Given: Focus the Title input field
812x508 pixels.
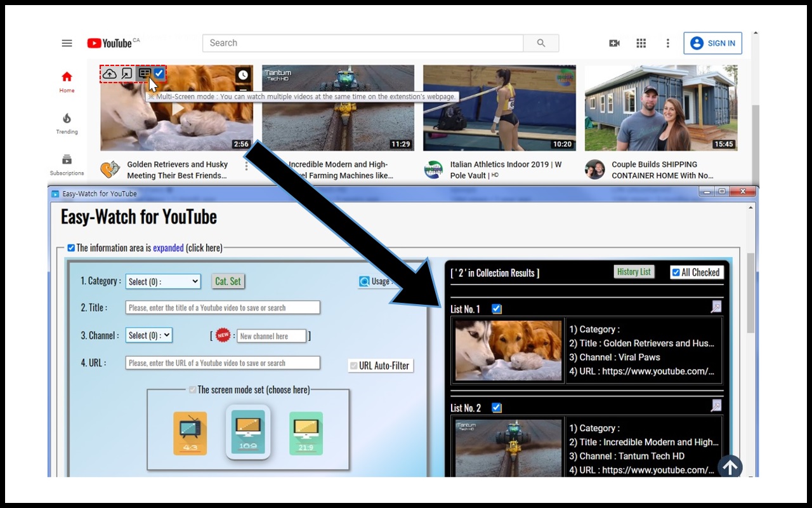Looking at the screenshot, I should coord(223,307).
